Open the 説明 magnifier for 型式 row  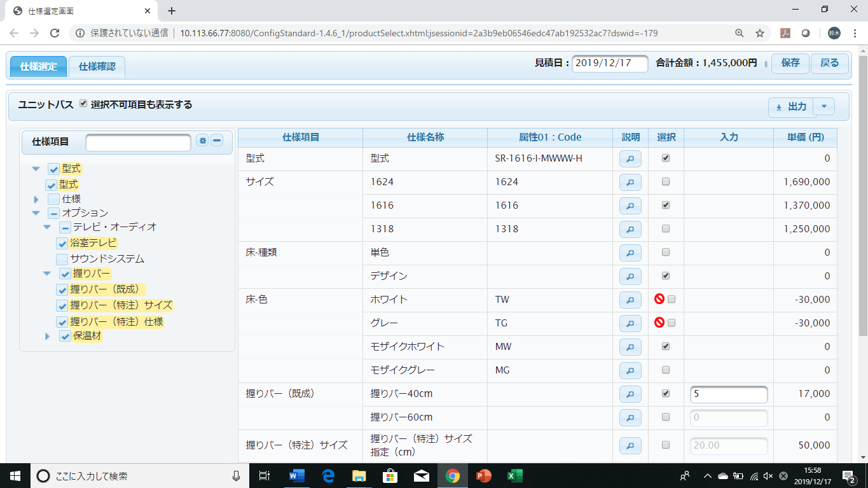(630, 158)
